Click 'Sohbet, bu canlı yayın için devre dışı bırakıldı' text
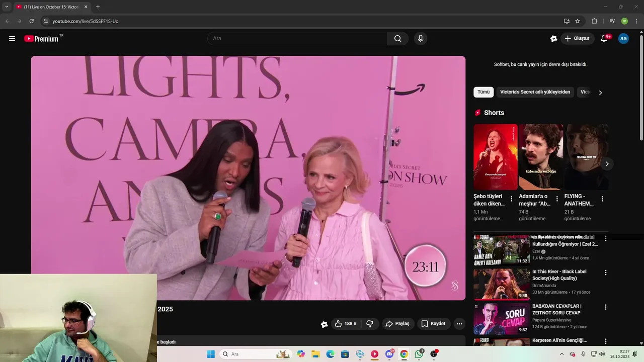644x362 pixels. tap(541, 64)
